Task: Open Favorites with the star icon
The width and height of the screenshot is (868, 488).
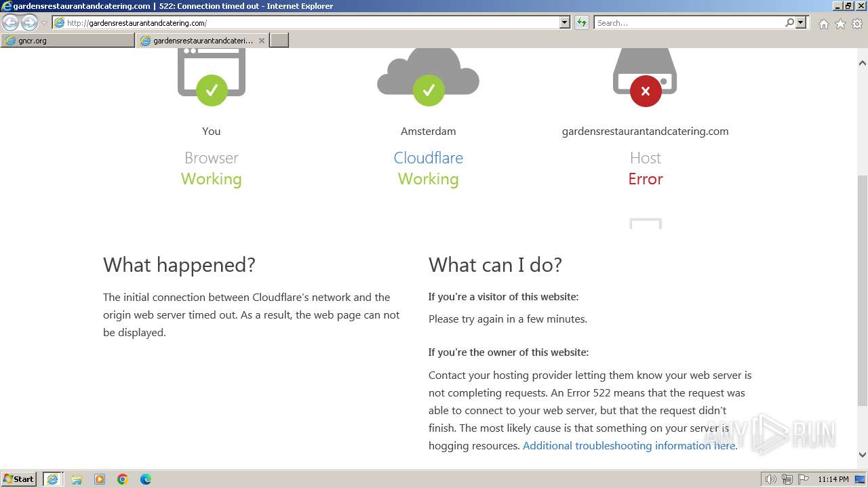Action: 840,24
